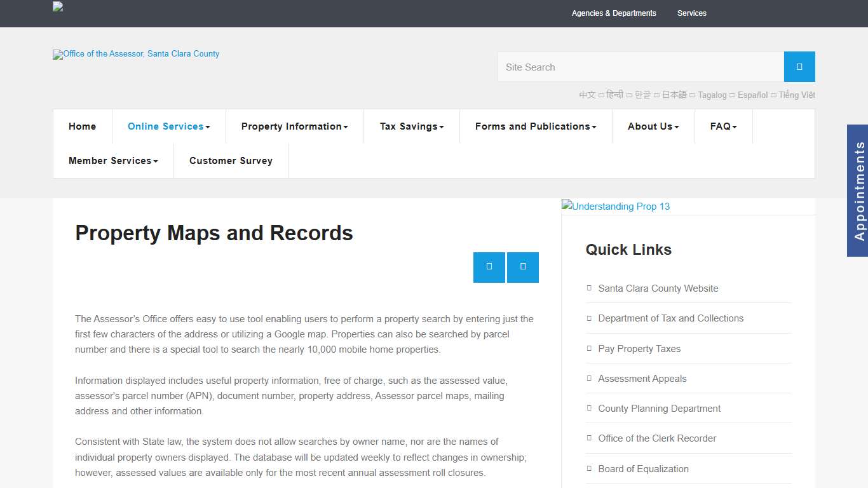
Task: Click the Assessment Appeals quick link icon
Action: [588, 378]
